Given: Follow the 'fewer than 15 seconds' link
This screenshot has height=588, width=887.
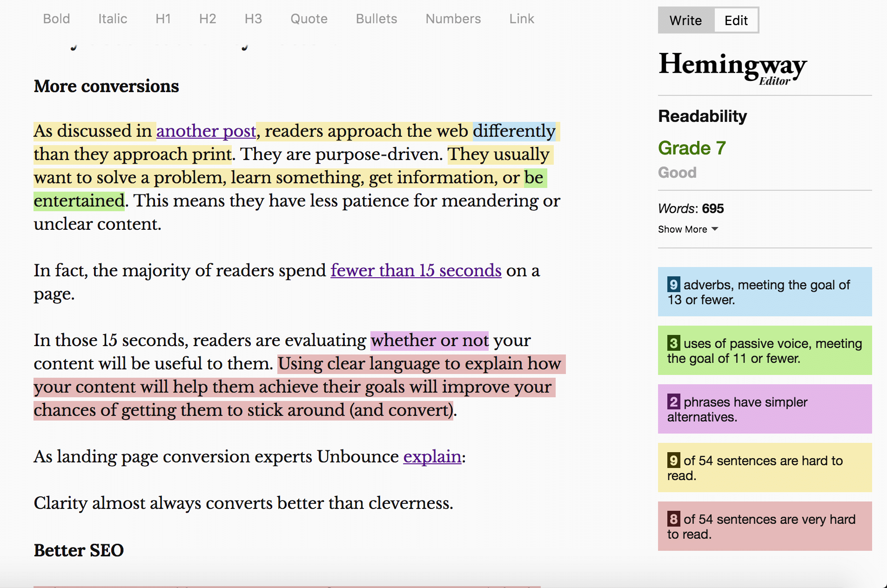Looking at the screenshot, I should (416, 271).
